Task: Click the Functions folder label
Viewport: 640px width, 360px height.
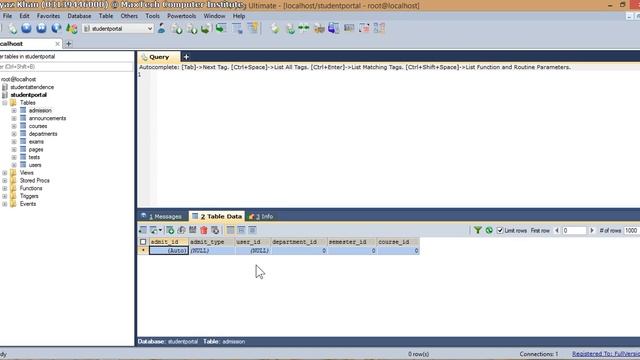Action: point(31,188)
